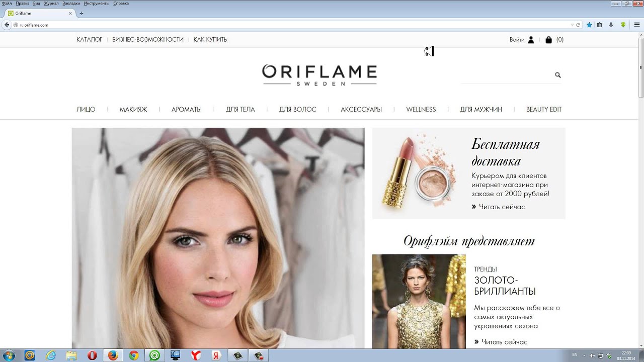Open the BEAUTY EDIT category

coord(544,109)
